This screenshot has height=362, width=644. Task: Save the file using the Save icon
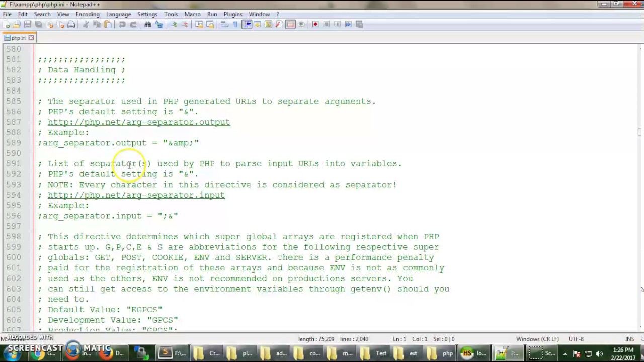[27, 24]
